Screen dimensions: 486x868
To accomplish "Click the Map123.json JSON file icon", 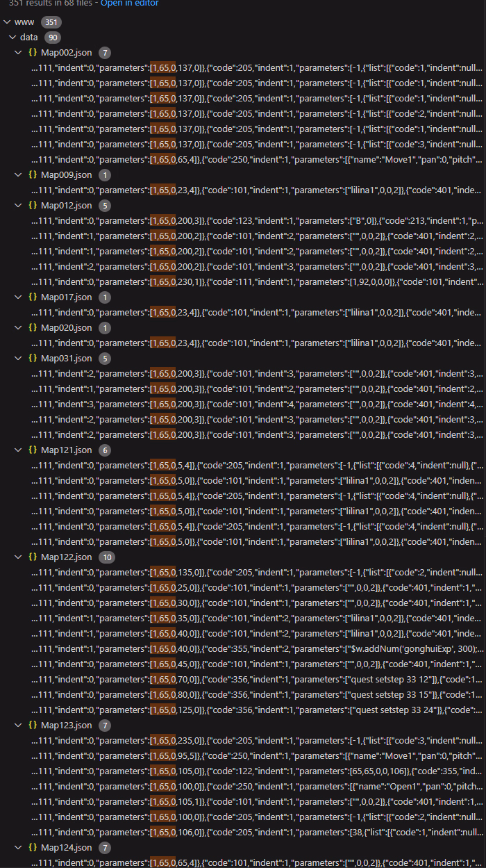I will 33,726.
